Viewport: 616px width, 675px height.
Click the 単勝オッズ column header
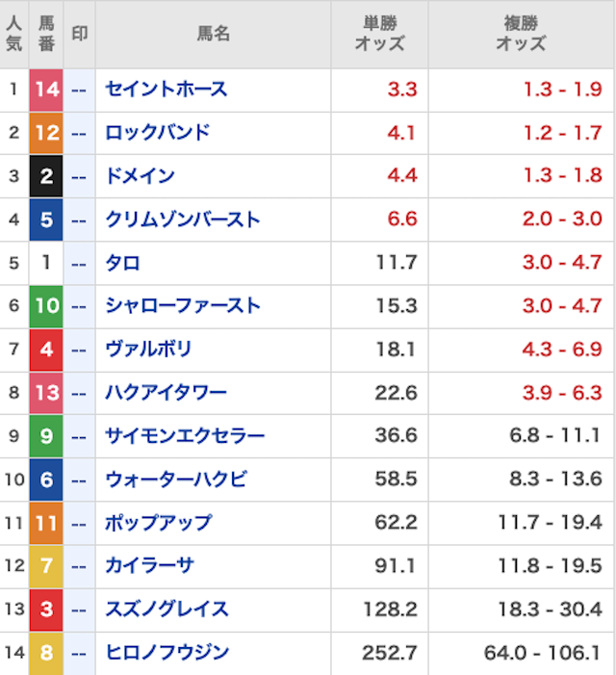[379, 34]
